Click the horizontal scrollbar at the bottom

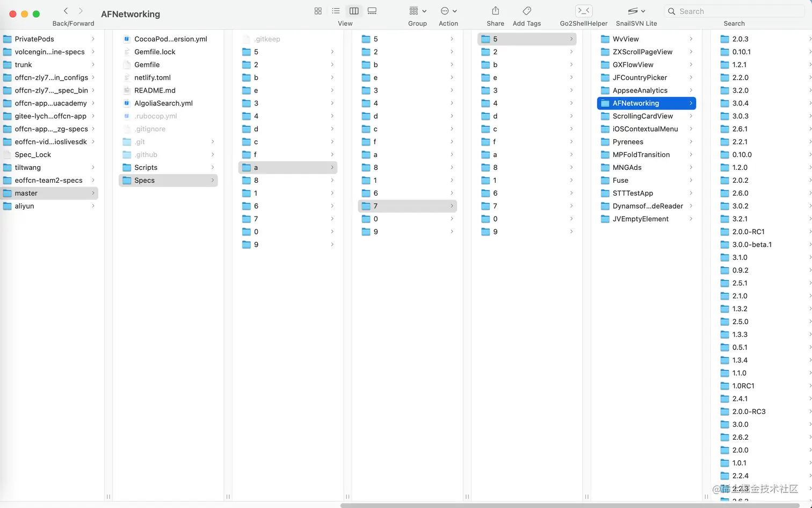coord(570,505)
